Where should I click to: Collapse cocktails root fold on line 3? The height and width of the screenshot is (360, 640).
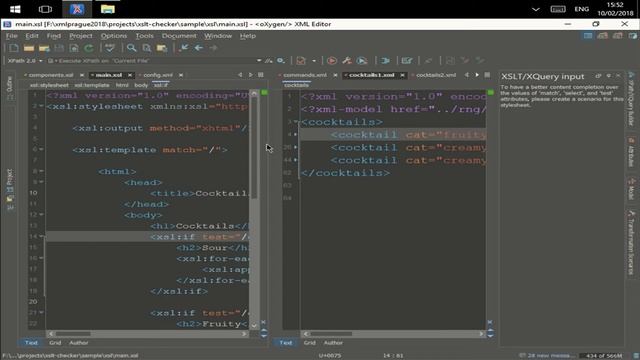pos(296,122)
